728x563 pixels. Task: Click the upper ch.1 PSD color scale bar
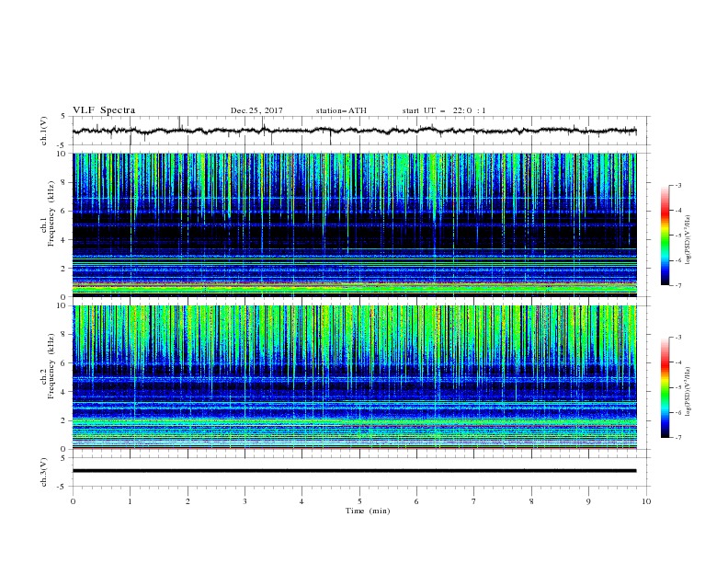(665, 236)
